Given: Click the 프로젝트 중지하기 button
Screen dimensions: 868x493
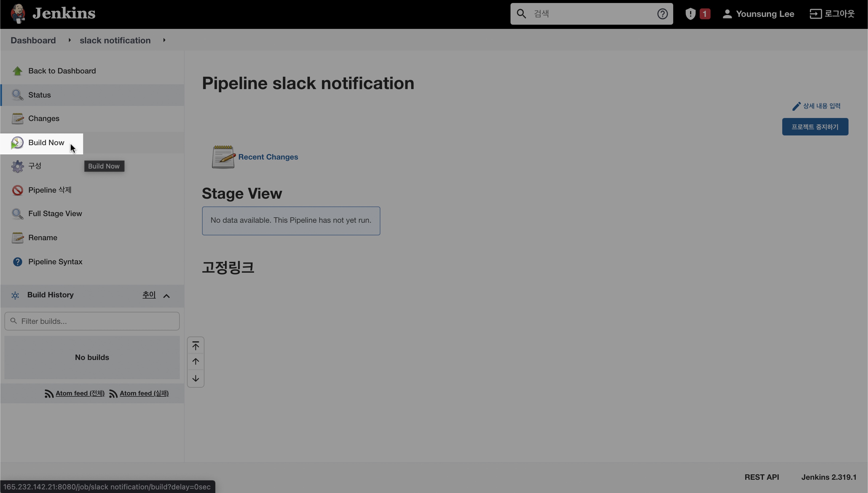Looking at the screenshot, I should [x=815, y=127].
